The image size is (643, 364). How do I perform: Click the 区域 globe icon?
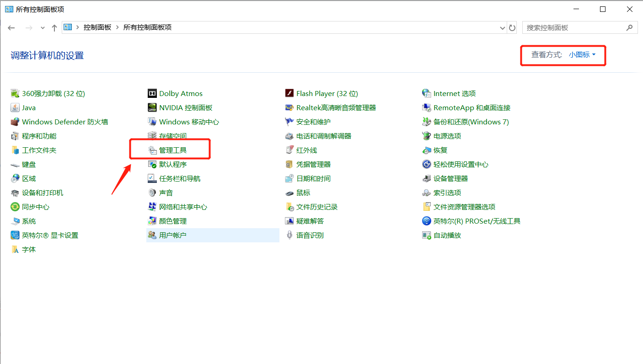(15, 179)
